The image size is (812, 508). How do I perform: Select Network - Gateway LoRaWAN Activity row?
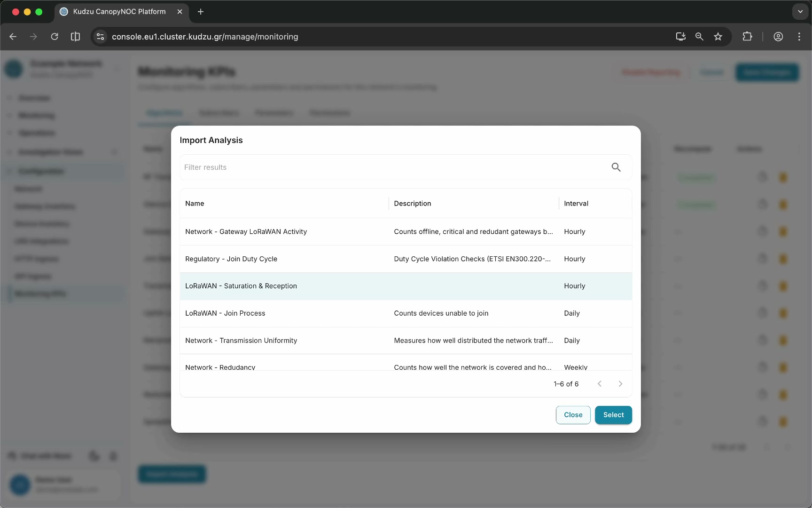[x=406, y=231]
